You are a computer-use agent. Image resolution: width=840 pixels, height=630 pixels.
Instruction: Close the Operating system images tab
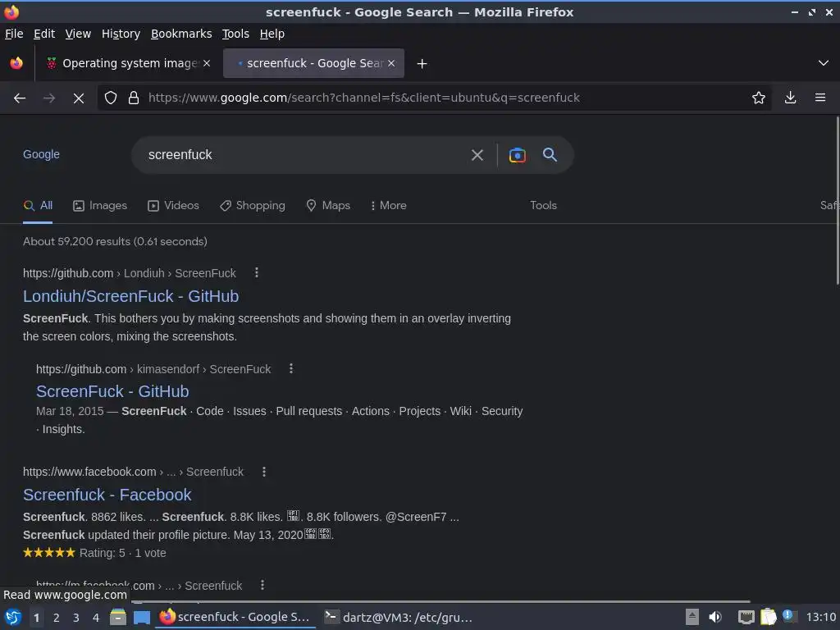point(207,63)
